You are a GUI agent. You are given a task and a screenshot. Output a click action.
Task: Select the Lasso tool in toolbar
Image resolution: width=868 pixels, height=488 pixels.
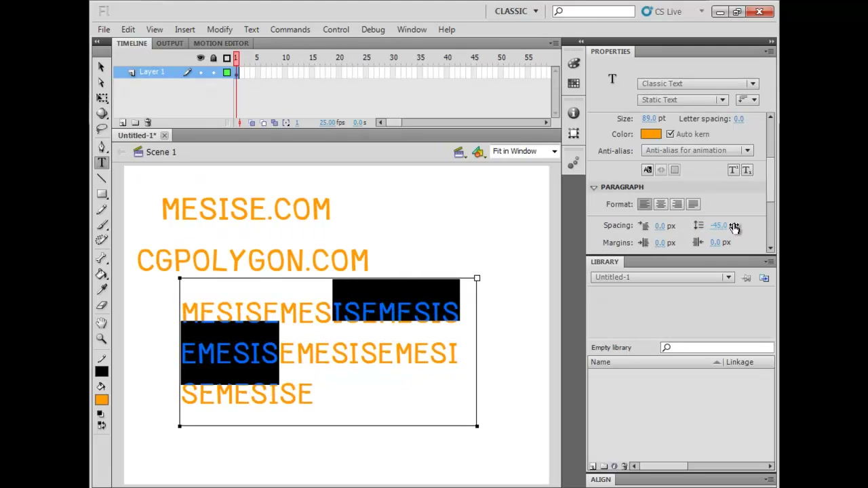coord(102,129)
